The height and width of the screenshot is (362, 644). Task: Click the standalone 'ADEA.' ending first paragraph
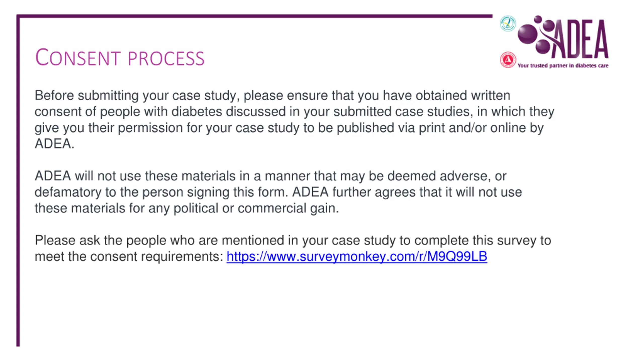(55, 144)
